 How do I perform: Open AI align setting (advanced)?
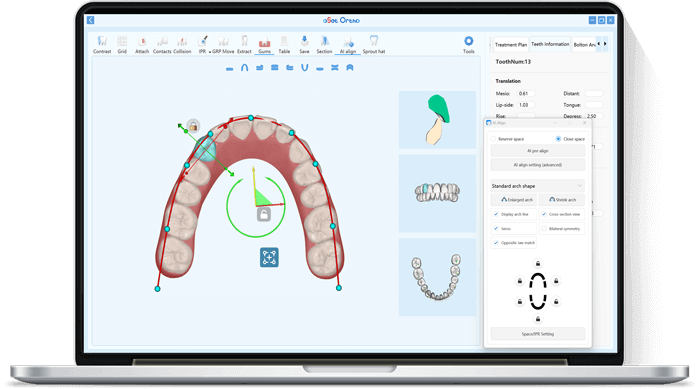pyautogui.click(x=538, y=165)
